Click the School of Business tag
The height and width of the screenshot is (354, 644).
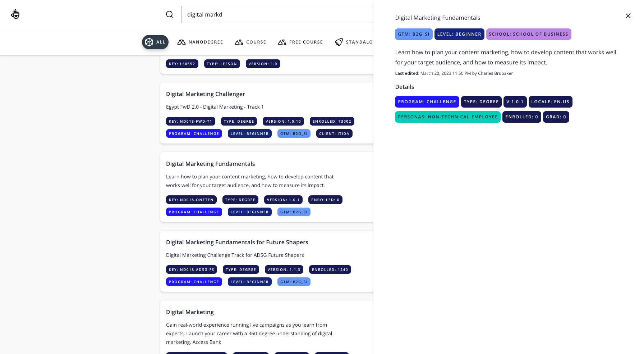[528, 34]
